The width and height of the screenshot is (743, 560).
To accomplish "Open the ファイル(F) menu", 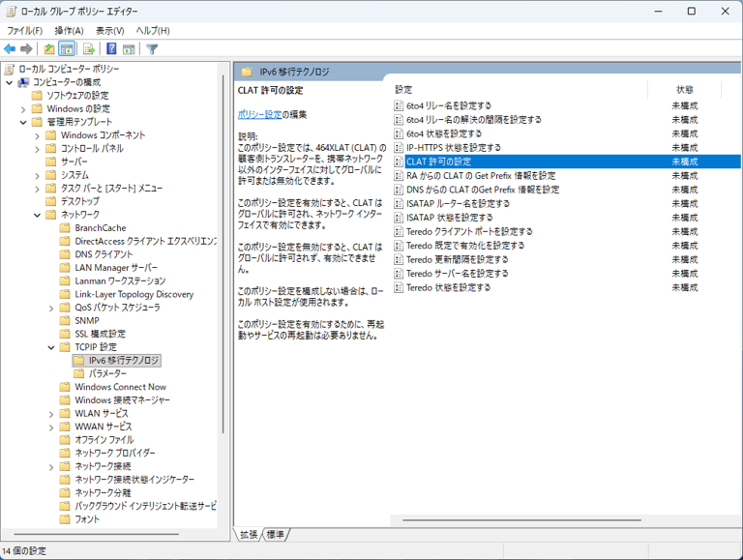I will [x=24, y=31].
